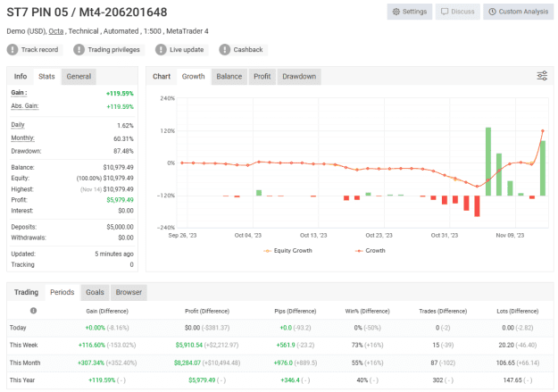Toggle Equity Growth legend entry

(287, 251)
